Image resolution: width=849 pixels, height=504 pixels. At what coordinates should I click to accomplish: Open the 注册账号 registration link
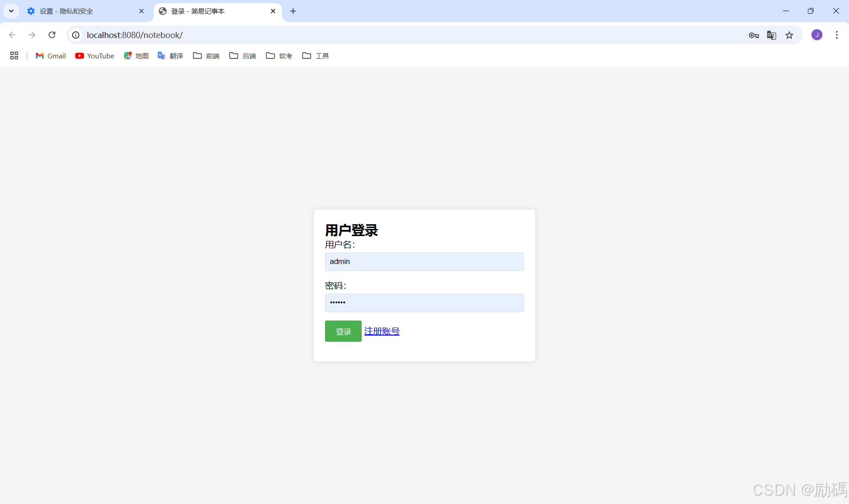pyautogui.click(x=382, y=331)
